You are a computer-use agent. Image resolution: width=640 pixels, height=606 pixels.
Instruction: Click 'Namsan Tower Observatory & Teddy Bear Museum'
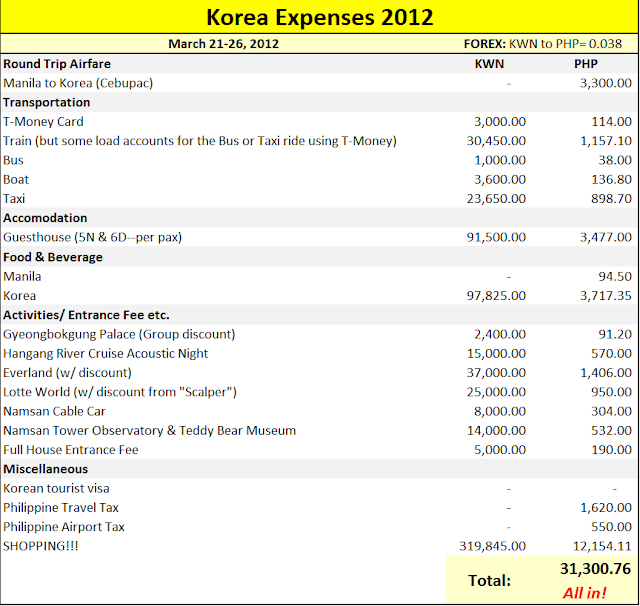click(150, 431)
